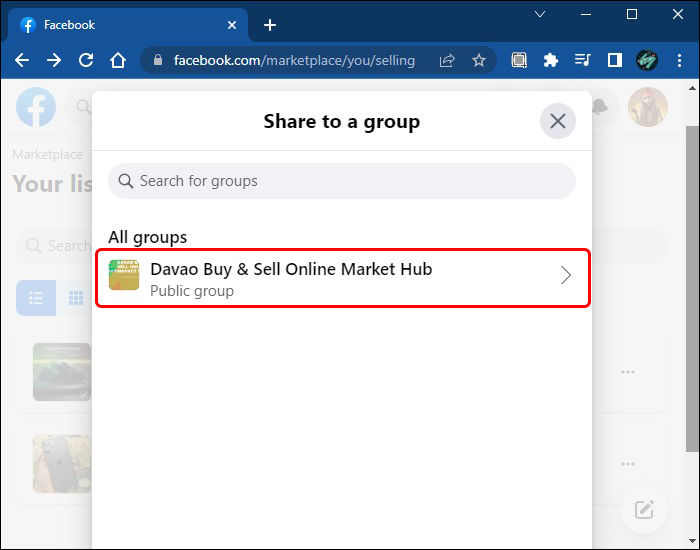Click the second listing phone thumbnail
The width and height of the screenshot is (700, 550).
(62, 463)
